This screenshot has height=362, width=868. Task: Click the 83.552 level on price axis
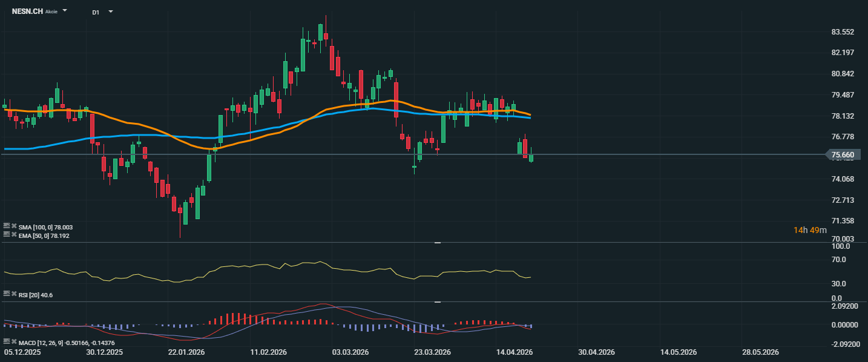point(843,32)
